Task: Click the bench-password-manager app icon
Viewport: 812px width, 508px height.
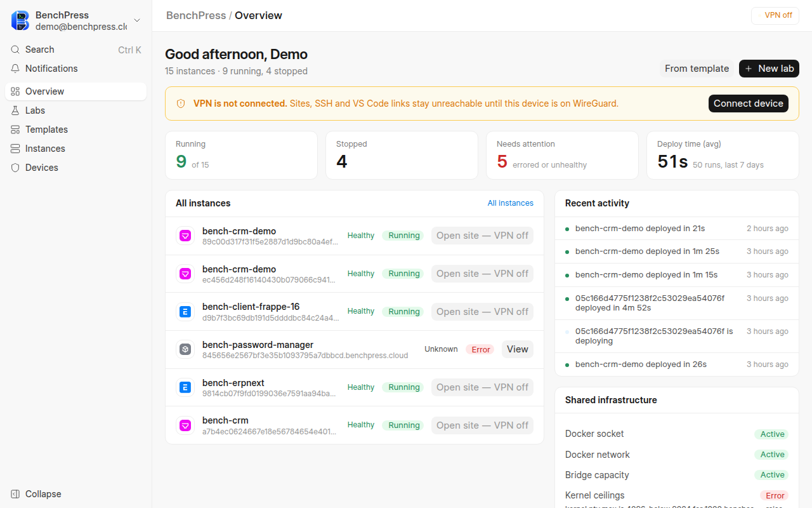Action: pos(185,349)
